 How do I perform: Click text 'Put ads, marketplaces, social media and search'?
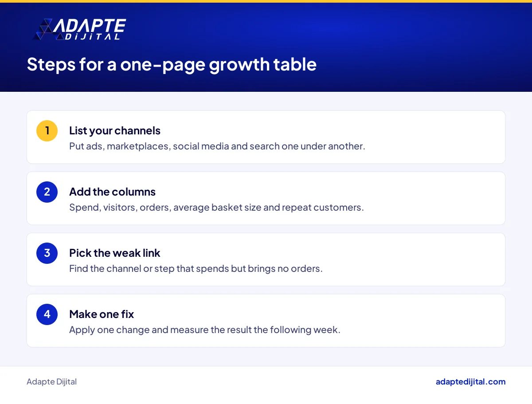pyautogui.click(x=174, y=146)
